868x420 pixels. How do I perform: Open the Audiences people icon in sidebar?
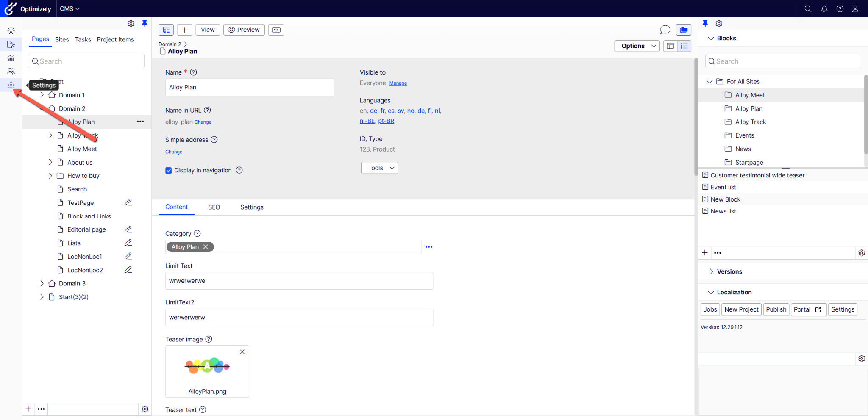click(11, 72)
